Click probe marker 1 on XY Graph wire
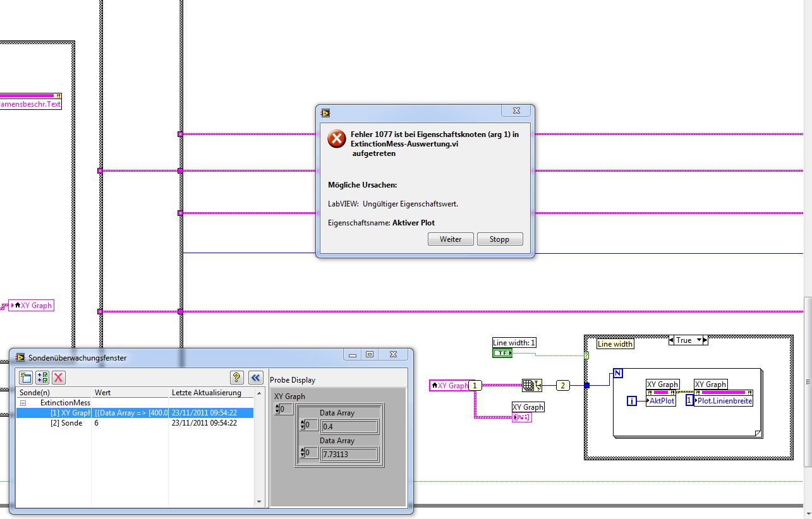This screenshot has width=812, height=519. pos(475,385)
